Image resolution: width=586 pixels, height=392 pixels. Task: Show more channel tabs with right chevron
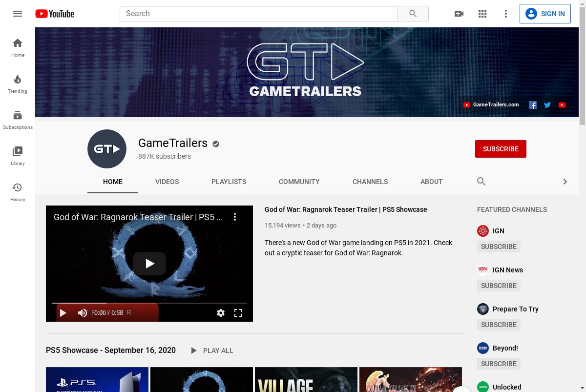[x=565, y=182]
